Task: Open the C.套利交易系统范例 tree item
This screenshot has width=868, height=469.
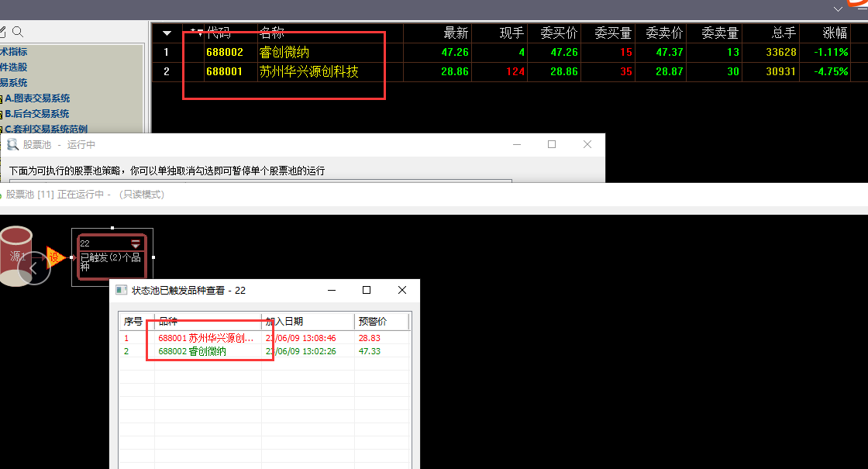Action: 46,129
